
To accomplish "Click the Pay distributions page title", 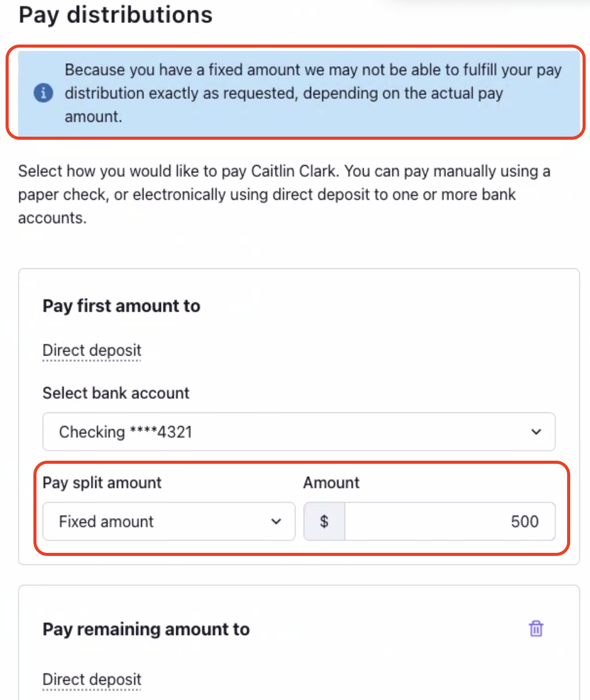I will pyautogui.click(x=116, y=15).
